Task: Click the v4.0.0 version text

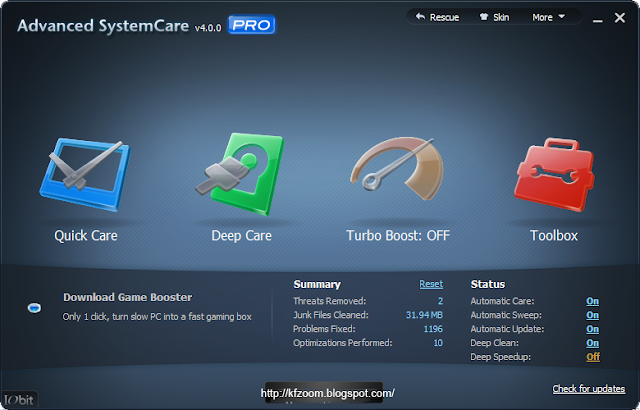Action: click(x=208, y=28)
